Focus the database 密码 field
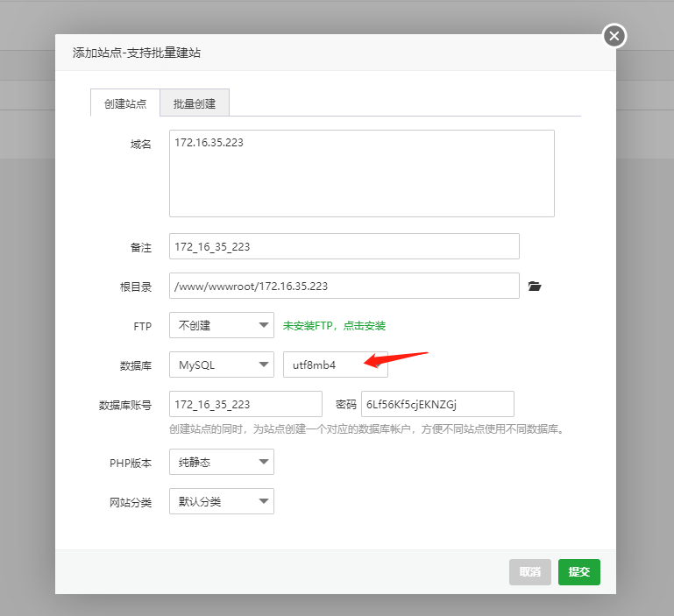 437,404
